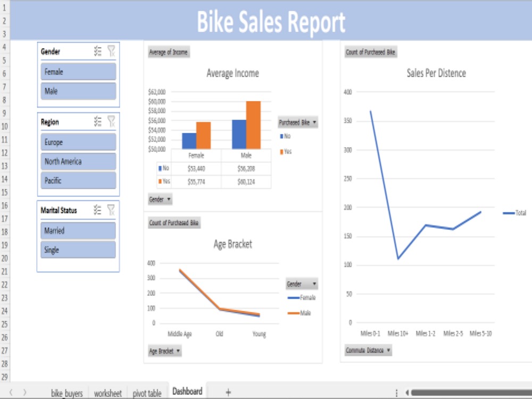
Task: Click the Age Bracket chart title
Action: (233, 244)
